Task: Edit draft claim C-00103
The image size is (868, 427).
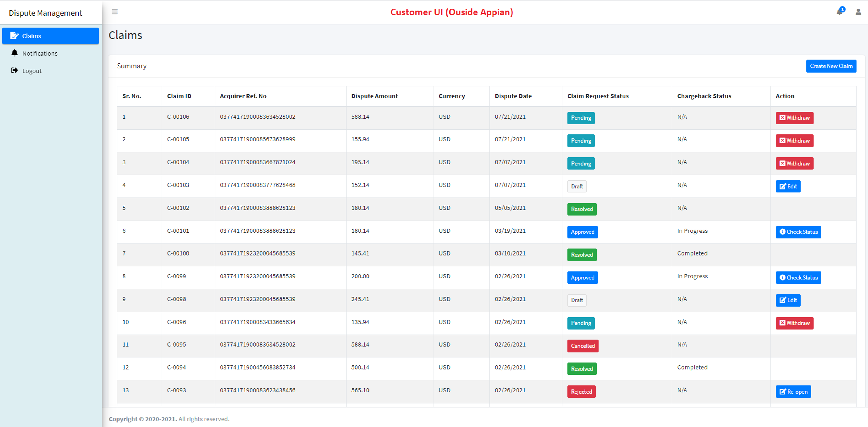Action: (788, 186)
